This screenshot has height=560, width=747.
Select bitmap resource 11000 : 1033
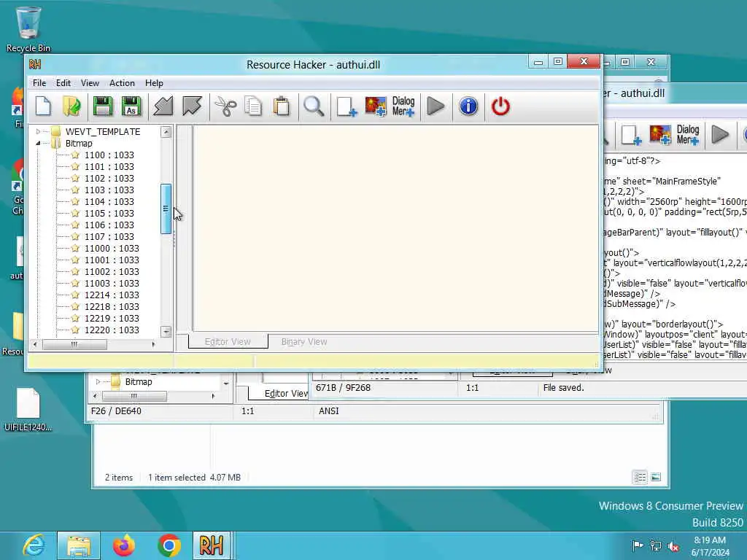112,248
